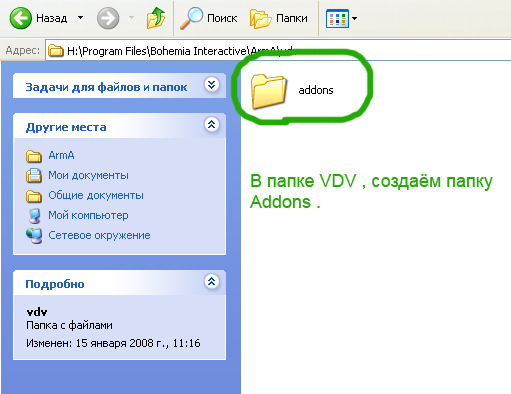
Task: Expand Задачи для файлов и папок panel
Action: coord(212,85)
